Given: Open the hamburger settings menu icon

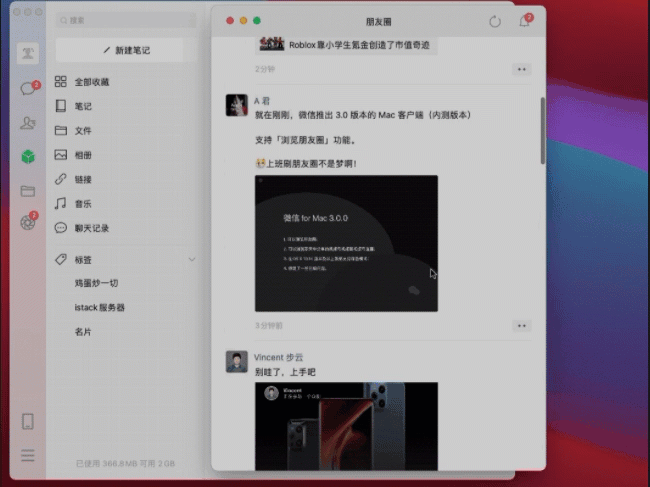Looking at the screenshot, I should [x=28, y=455].
